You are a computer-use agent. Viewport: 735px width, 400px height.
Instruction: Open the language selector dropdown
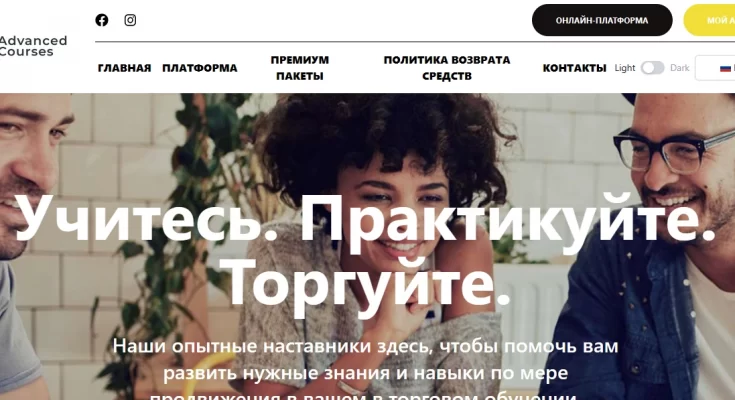tap(715, 68)
